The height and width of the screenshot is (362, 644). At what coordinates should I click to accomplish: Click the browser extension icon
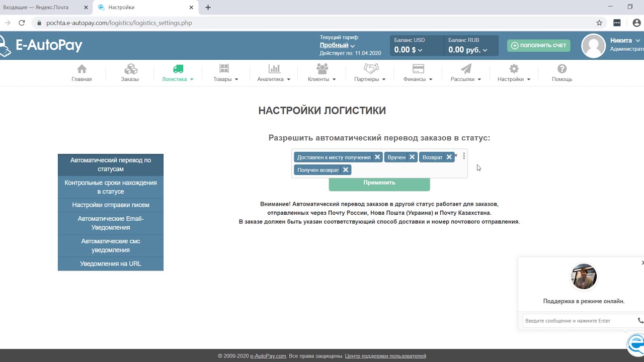tap(617, 23)
